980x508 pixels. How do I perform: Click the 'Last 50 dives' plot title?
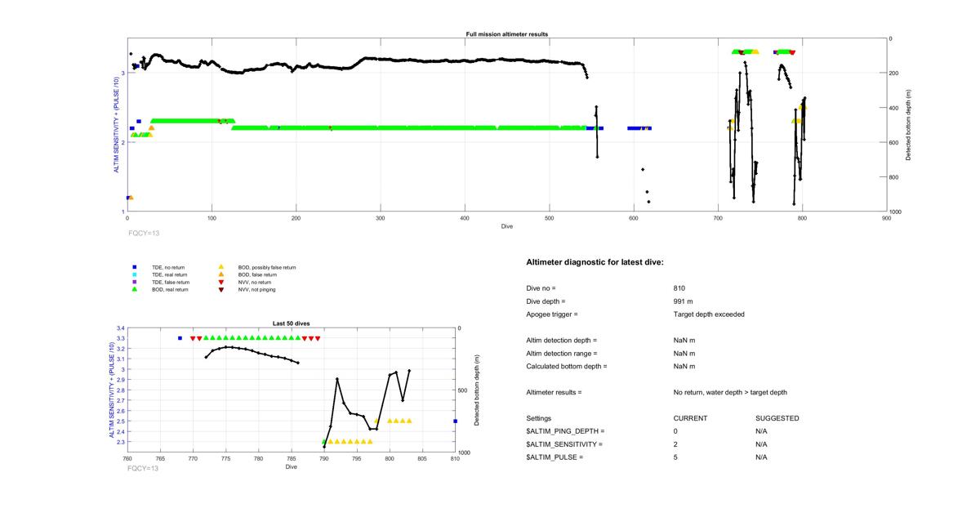click(291, 323)
